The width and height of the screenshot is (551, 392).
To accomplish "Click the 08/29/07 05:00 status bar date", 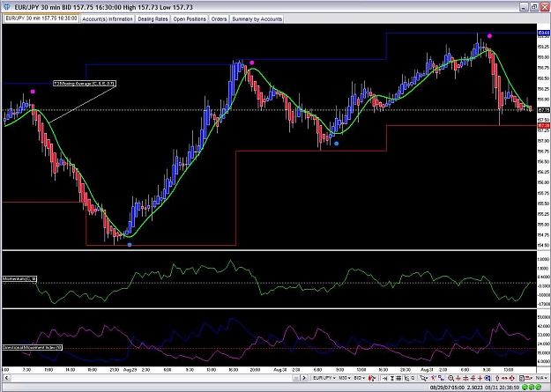I will coord(447,387).
